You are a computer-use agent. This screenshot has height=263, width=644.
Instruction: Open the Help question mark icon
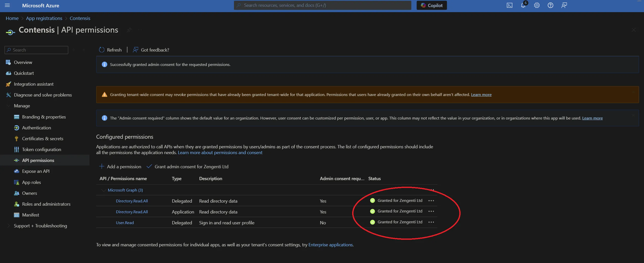pos(550,5)
